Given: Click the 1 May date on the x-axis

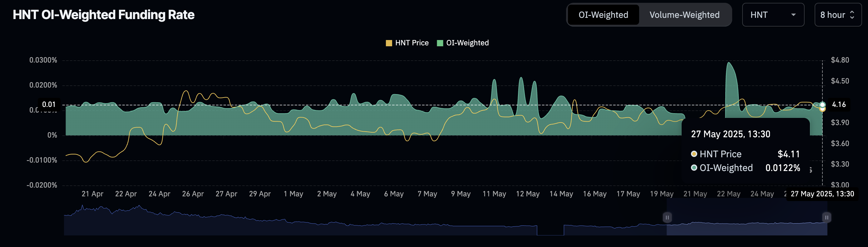Looking at the screenshot, I should pyautogui.click(x=293, y=194).
